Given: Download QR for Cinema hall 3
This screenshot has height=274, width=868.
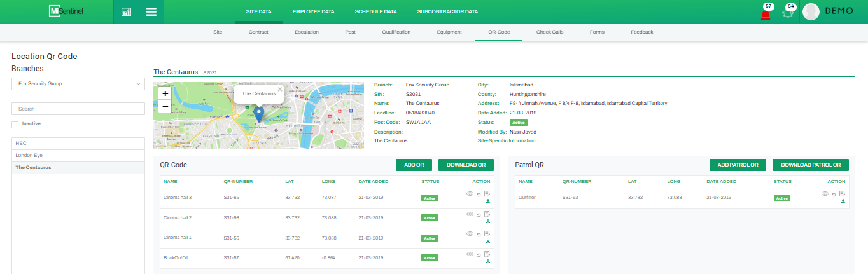Looking at the screenshot, I should (x=487, y=202).
